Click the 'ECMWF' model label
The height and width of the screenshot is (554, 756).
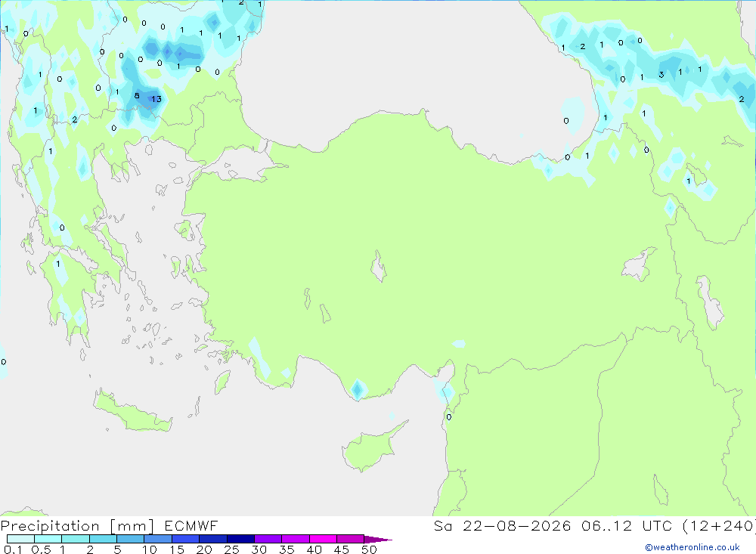(x=191, y=526)
